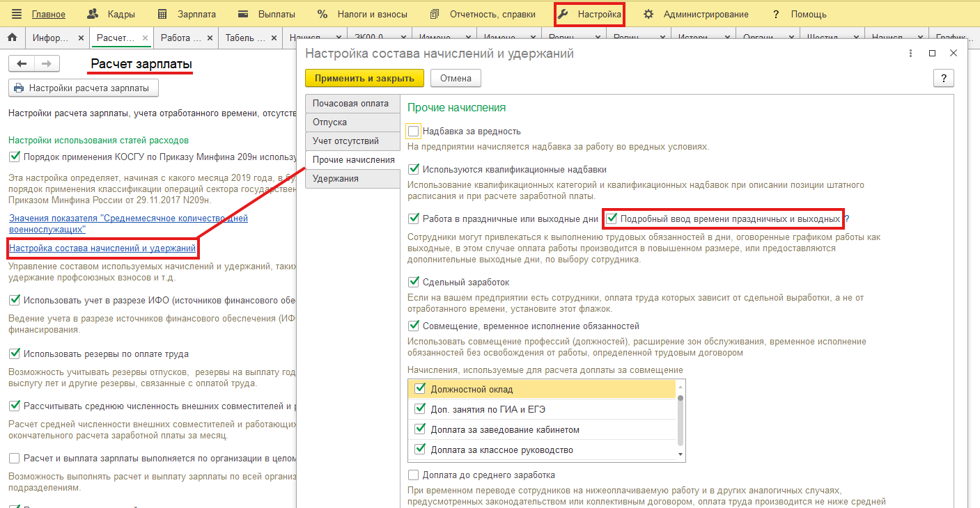Open the Выплаты section

click(x=267, y=14)
